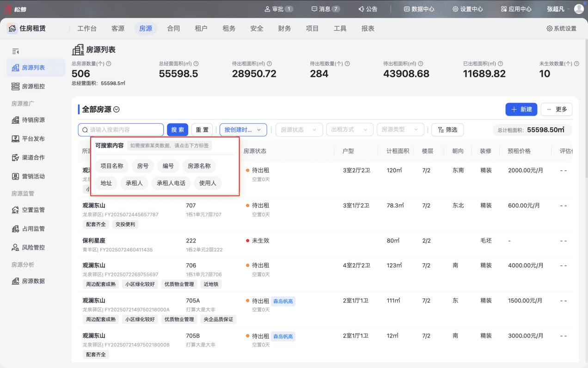Collapse the sidebar with the menu-fold icon
Image resolution: width=588 pixels, height=368 pixels.
pyautogui.click(x=15, y=51)
